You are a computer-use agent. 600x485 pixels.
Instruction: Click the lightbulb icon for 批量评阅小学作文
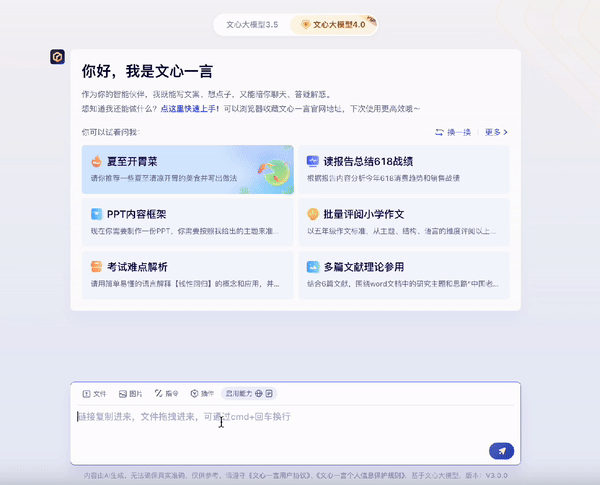313,214
